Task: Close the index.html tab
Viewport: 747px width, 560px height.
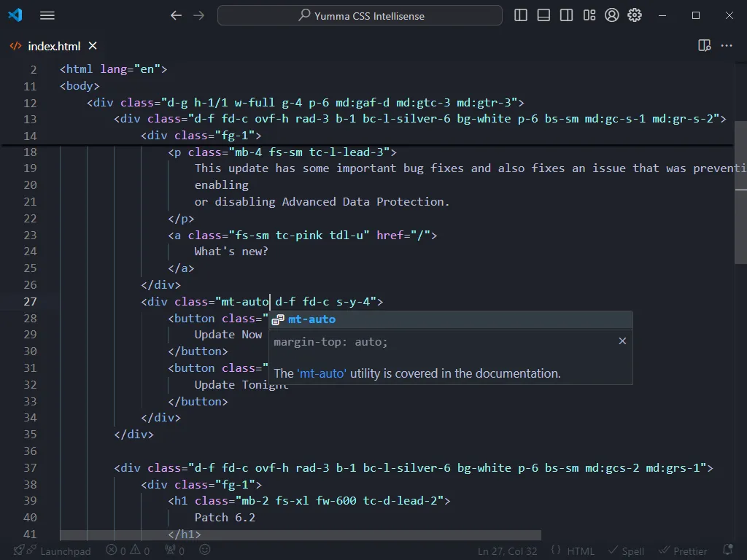Action: click(x=93, y=46)
